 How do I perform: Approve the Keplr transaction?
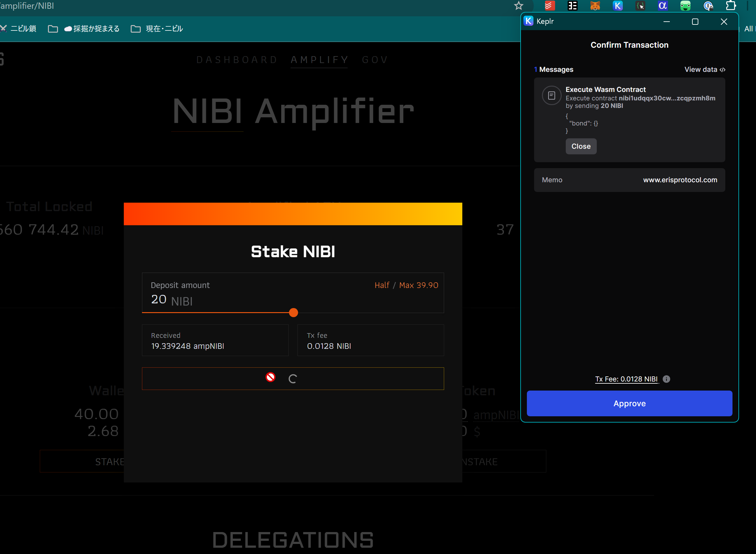(x=629, y=403)
